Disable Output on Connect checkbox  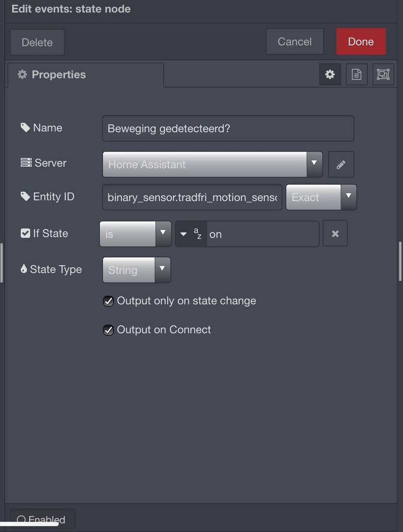click(x=108, y=330)
